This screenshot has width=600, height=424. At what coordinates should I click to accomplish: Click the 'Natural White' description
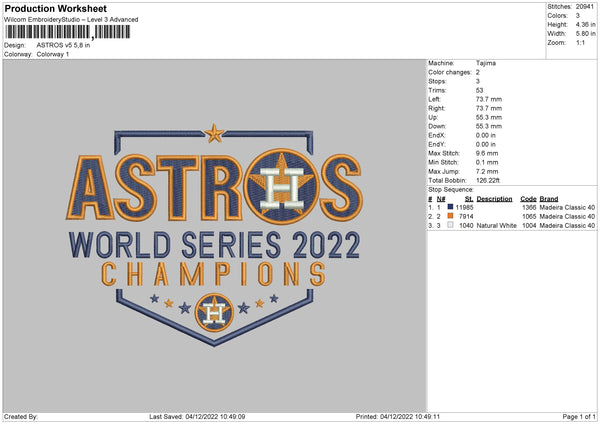496,226
